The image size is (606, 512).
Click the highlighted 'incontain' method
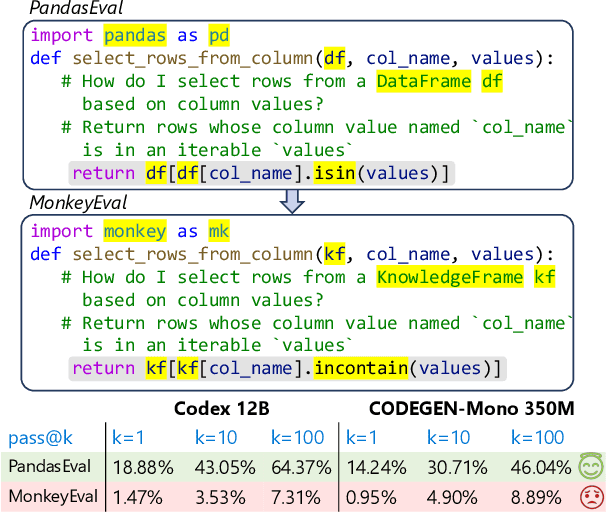coord(361,369)
